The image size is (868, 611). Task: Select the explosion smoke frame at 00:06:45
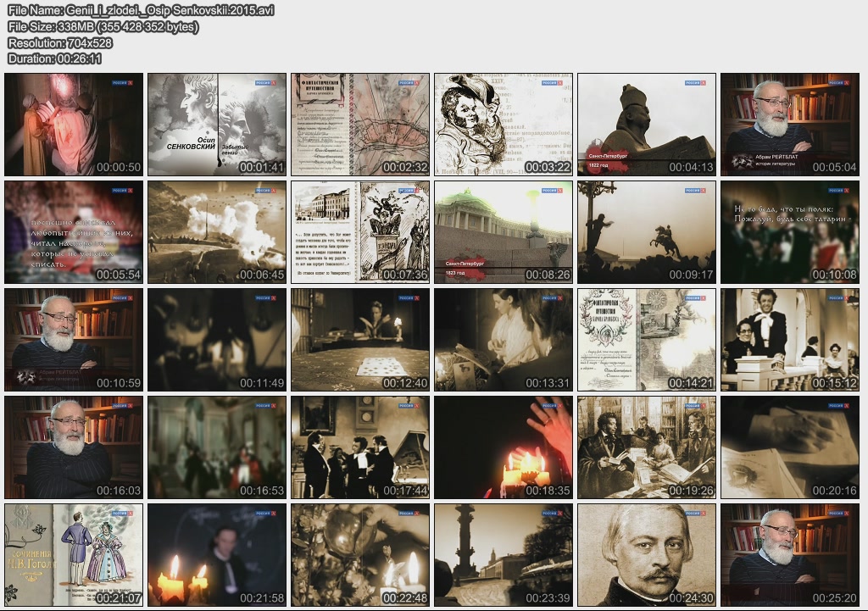coord(217,232)
